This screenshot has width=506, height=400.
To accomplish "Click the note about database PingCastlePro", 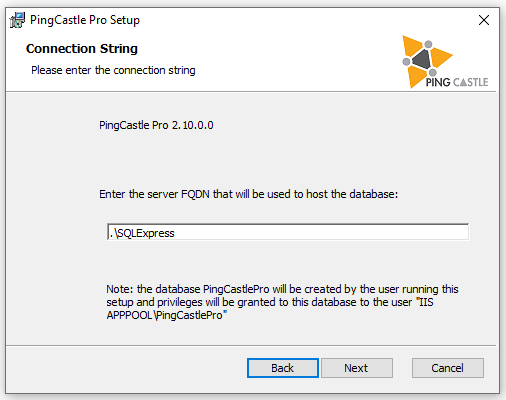I will [282, 302].
